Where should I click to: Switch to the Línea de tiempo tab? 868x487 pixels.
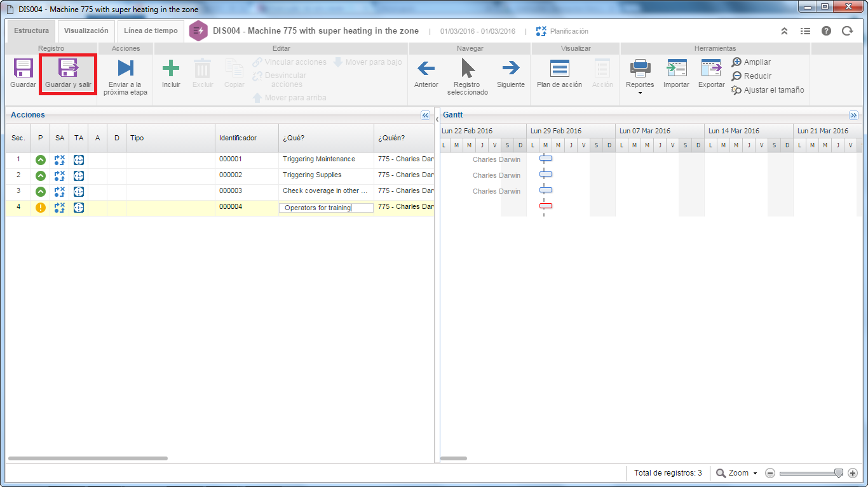click(x=151, y=30)
